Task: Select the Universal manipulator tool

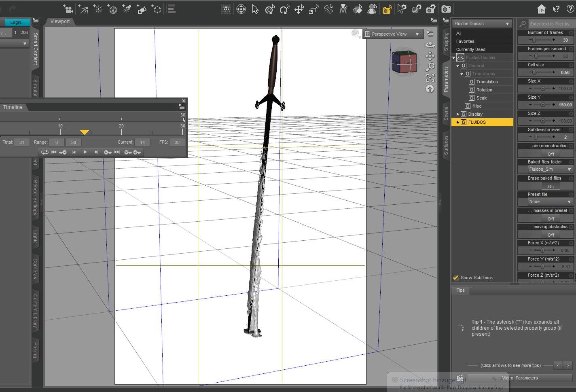Action: [270, 9]
